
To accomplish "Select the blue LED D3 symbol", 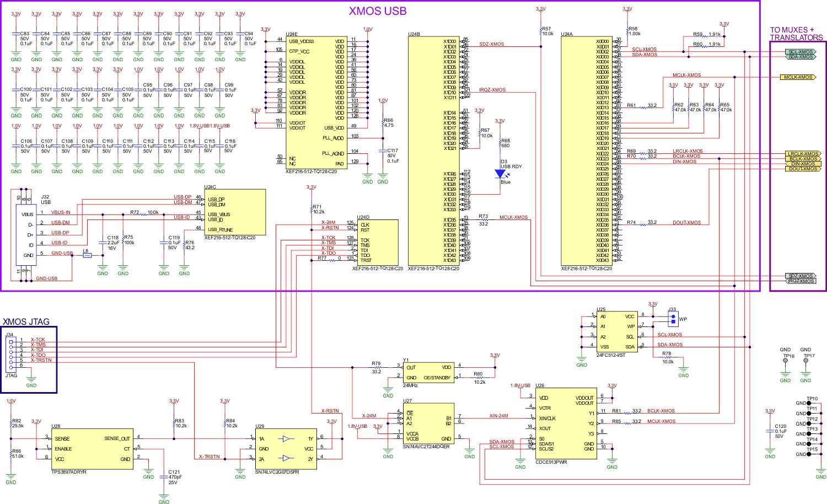I will click(500, 174).
